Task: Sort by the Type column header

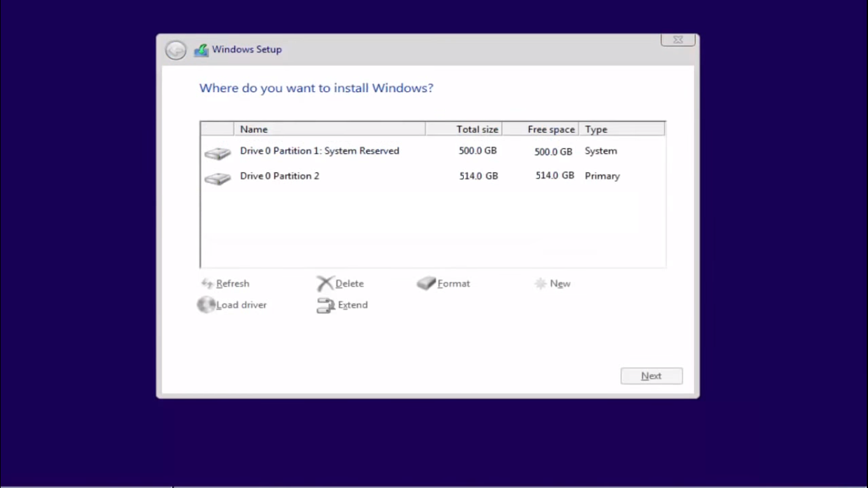Action: pos(621,129)
